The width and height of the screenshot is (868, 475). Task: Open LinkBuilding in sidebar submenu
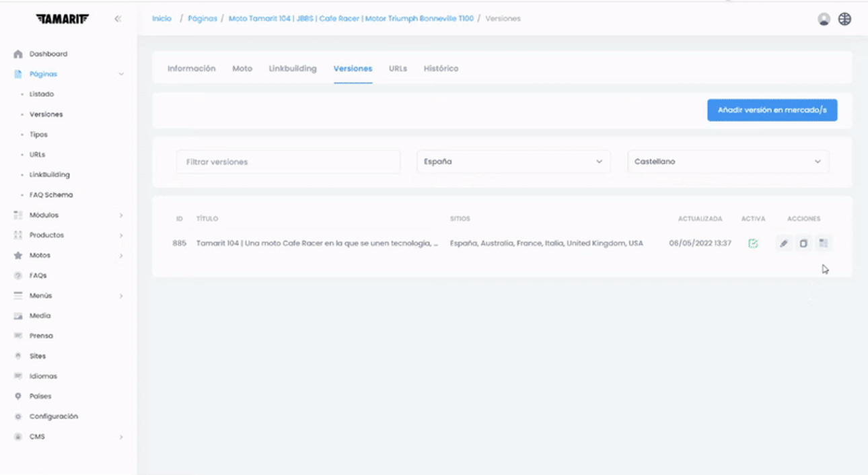[50, 175]
